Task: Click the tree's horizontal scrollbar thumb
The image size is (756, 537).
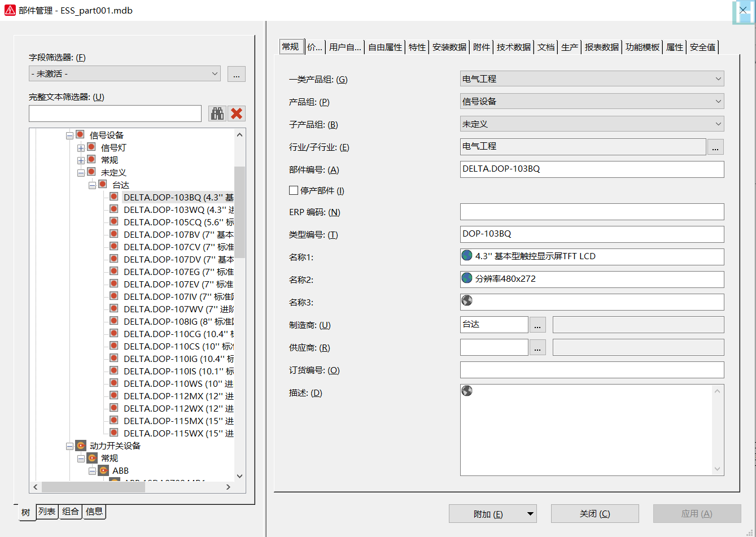Action: (93, 487)
